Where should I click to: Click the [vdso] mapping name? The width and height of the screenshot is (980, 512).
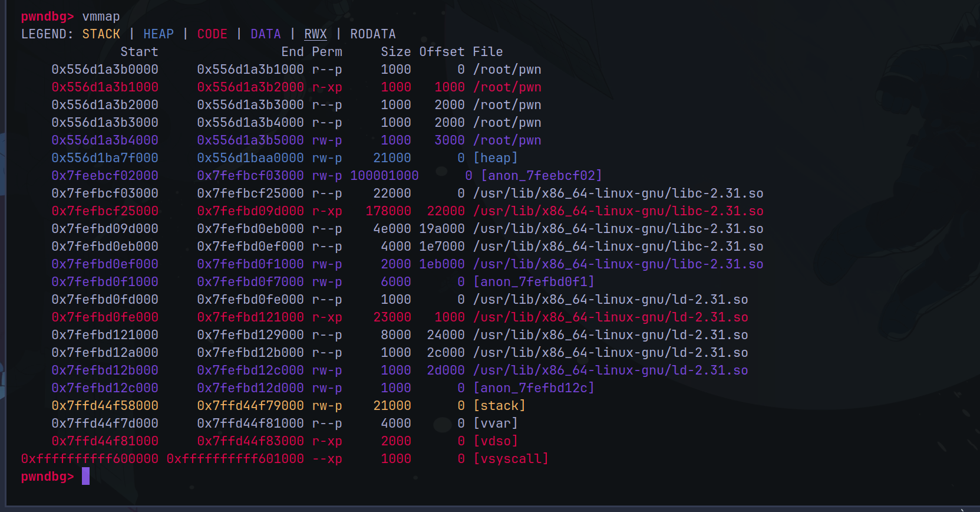496,441
